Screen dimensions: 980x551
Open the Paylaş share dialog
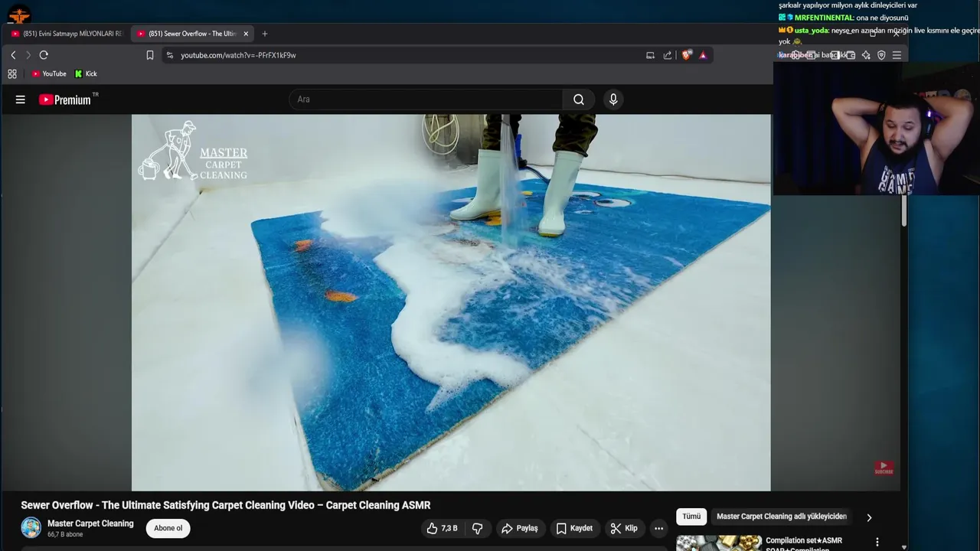(520, 528)
